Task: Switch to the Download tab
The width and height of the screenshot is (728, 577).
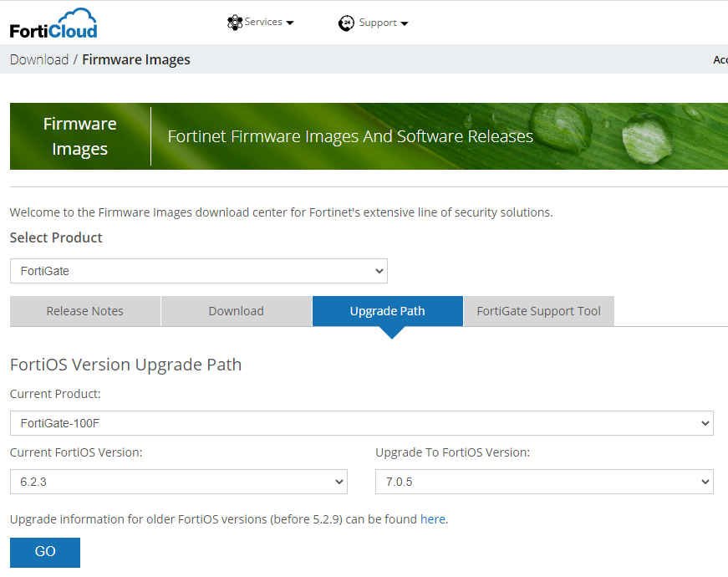Action: coord(237,311)
